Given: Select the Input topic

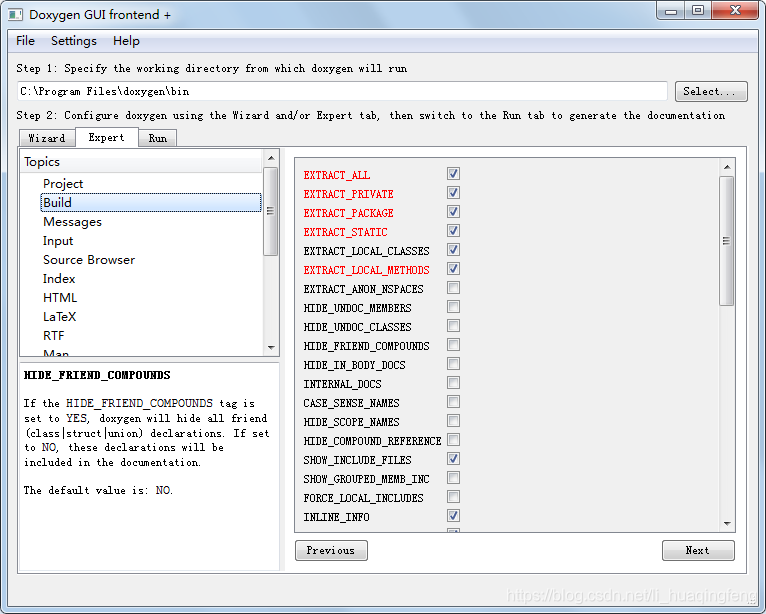Looking at the screenshot, I should tap(58, 241).
